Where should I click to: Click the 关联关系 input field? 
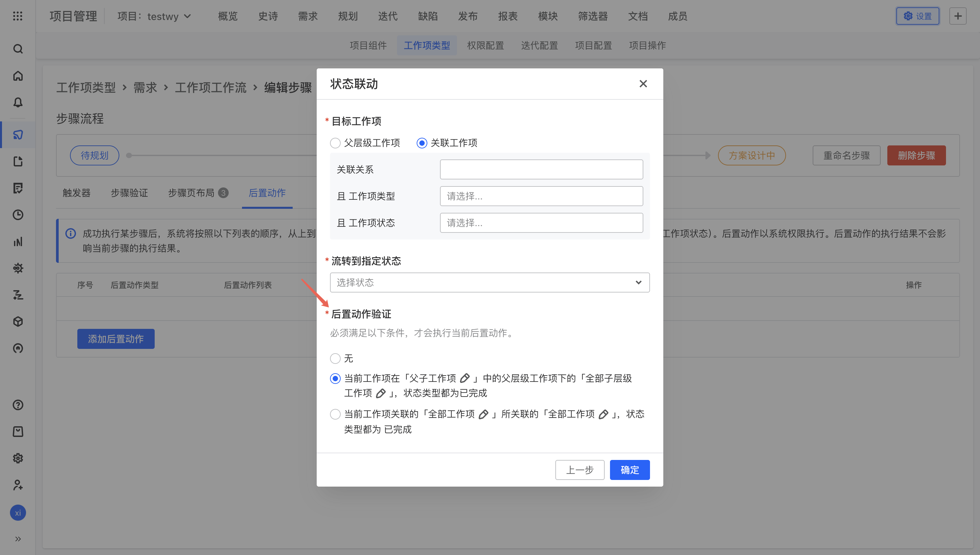(541, 169)
